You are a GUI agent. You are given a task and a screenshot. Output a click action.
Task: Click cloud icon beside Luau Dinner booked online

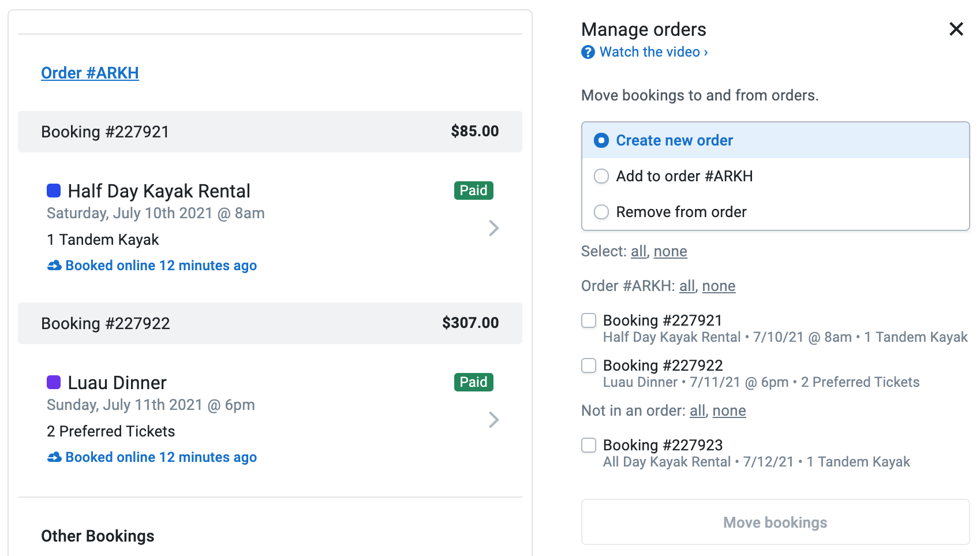pos(54,457)
